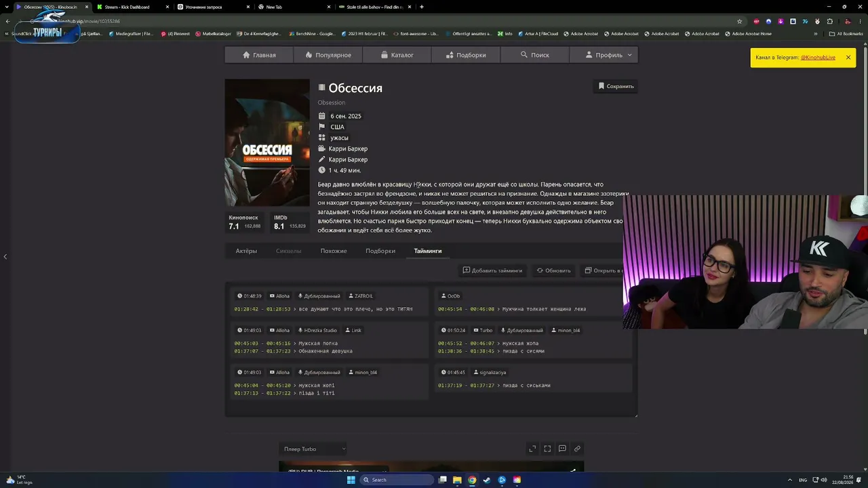The image size is (868, 488).
Task: Click the fullscreen player icon
Action: (x=547, y=449)
